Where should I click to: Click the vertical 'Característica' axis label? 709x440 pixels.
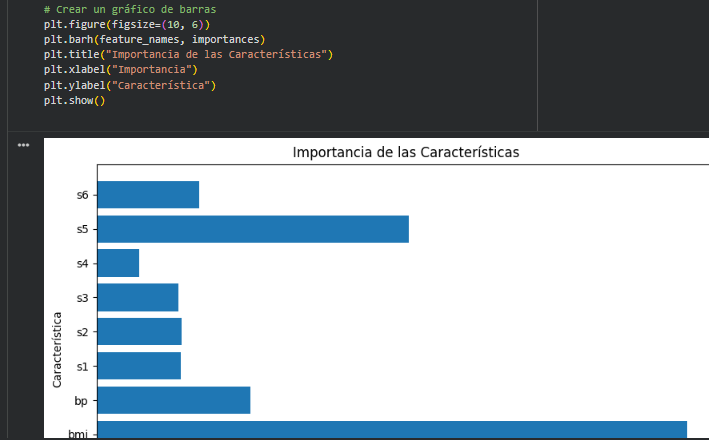coord(57,350)
